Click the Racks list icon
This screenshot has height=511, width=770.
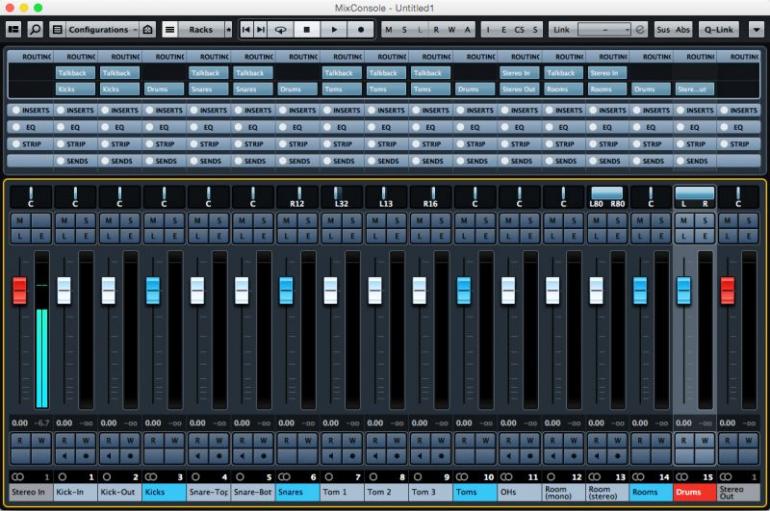169,29
